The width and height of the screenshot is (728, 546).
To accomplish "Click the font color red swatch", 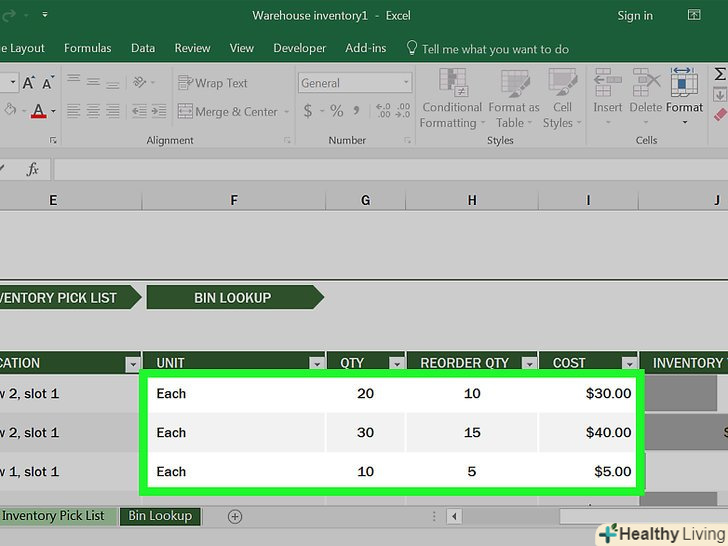I will tap(38, 112).
